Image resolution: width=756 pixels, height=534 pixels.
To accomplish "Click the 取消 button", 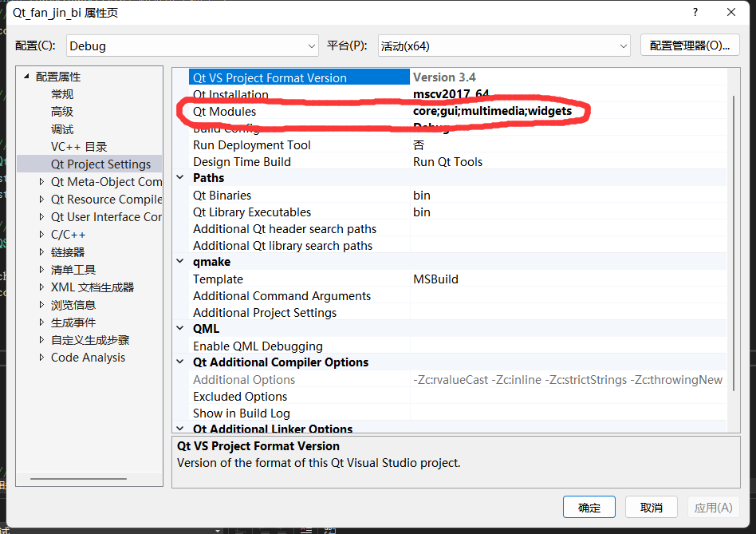I will click(651, 507).
